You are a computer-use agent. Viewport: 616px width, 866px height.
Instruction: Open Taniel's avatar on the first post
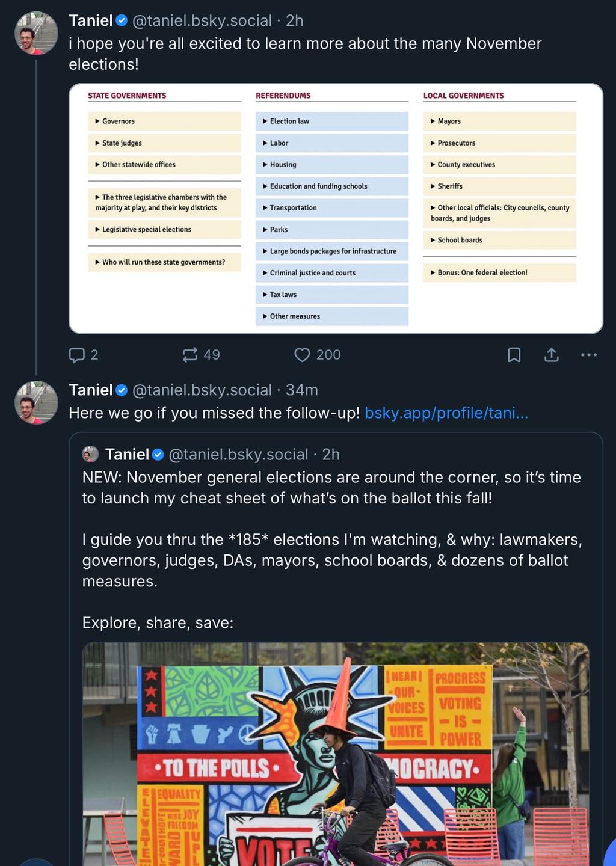click(x=36, y=33)
